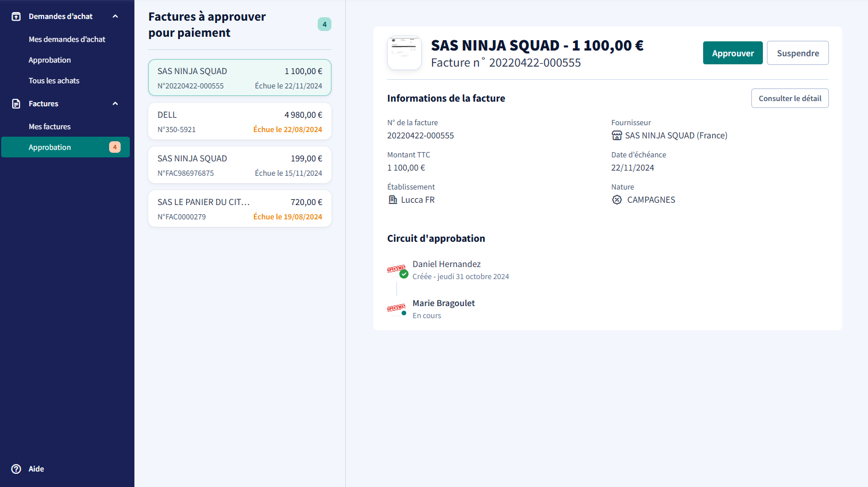
Task: Click the Facture n° 20220422-000555 subtitle
Action: (506, 63)
